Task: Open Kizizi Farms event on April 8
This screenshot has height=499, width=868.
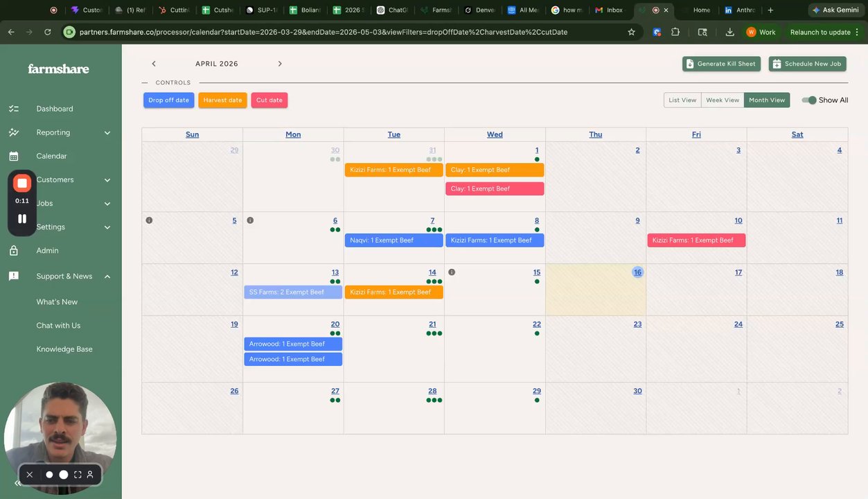Action: click(495, 240)
